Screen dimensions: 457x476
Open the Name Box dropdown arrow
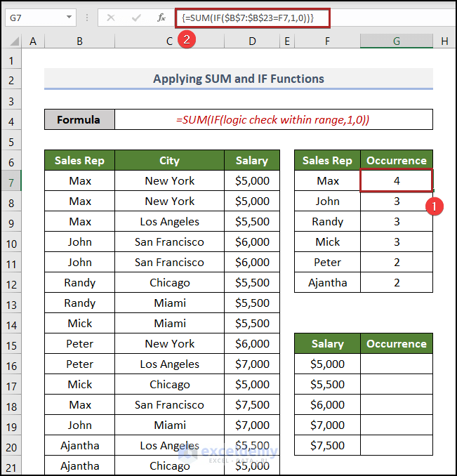click(69, 17)
